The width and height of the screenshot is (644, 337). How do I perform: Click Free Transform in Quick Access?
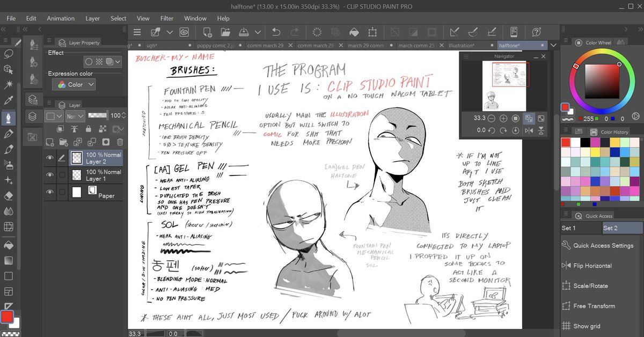(602, 306)
